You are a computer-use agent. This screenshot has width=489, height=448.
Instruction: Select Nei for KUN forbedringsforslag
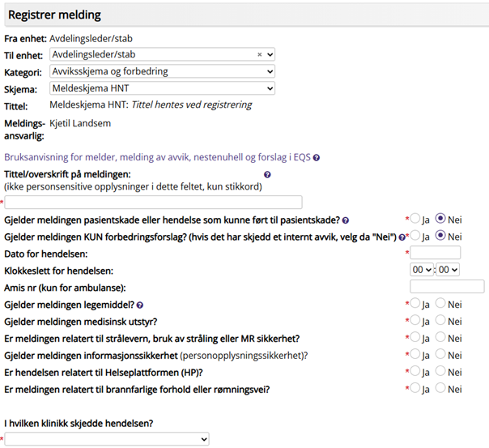[440, 236]
